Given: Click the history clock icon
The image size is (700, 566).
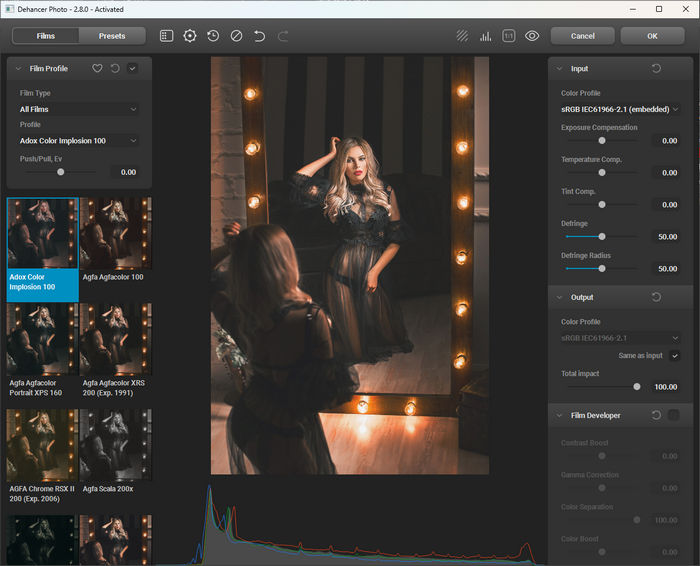Looking at the screenshot, I should 213,36.
